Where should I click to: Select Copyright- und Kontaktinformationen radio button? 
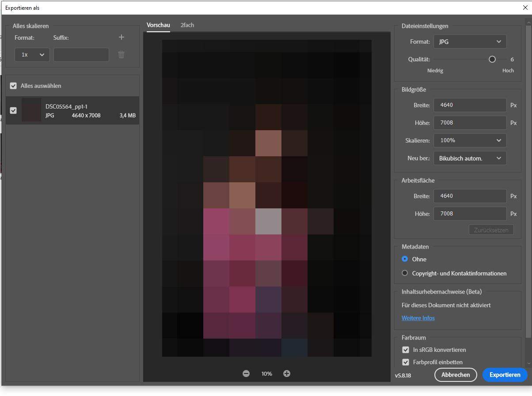(x=405, y=273)
